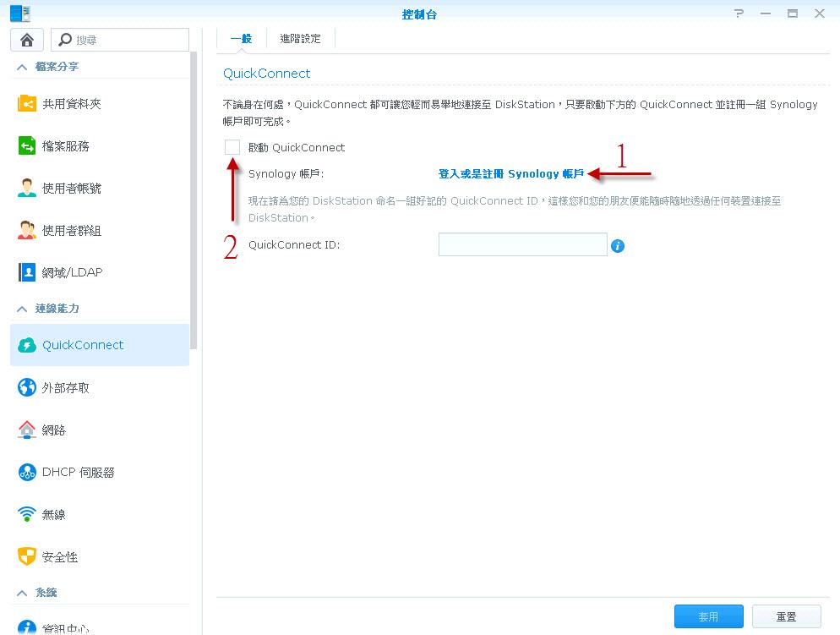840x635 pixels.
Task: Open the 網域/LDAP icon
Action: click(x=27, y=272)
